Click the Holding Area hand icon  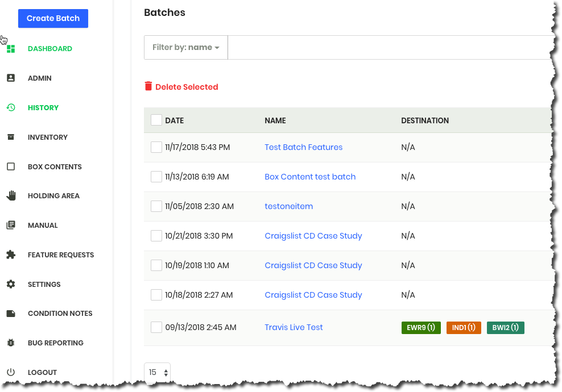11,195
